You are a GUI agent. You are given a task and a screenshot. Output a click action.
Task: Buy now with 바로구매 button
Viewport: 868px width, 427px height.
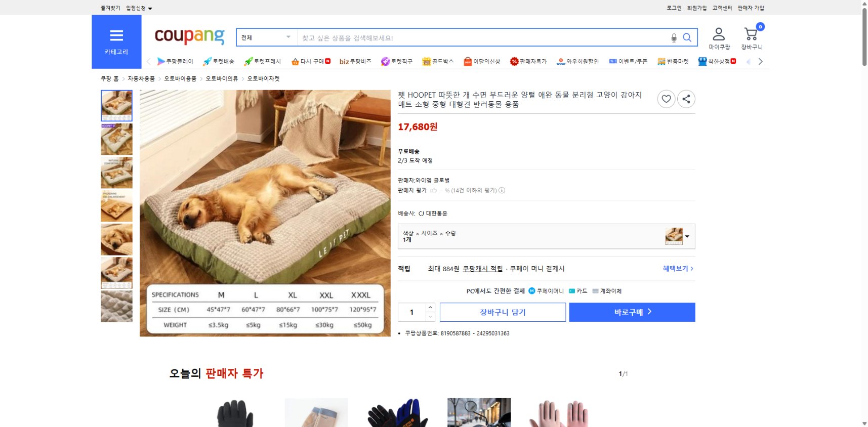632,312
